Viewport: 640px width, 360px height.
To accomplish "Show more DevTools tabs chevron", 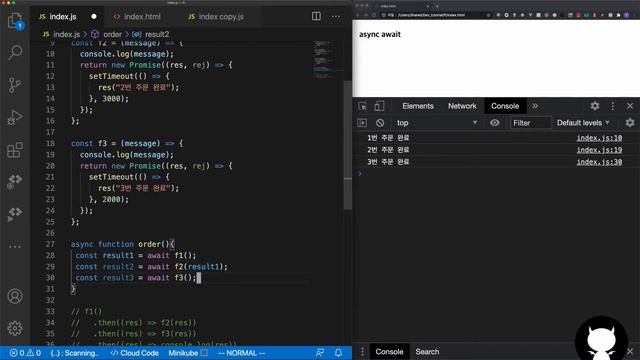I will [535, 106].
